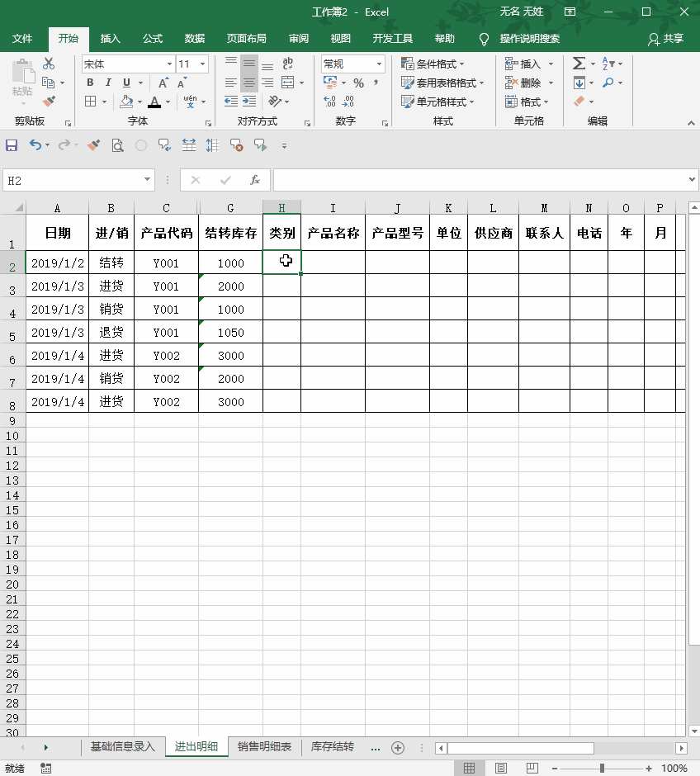Click the zoom slider handle

pos(602,768)
